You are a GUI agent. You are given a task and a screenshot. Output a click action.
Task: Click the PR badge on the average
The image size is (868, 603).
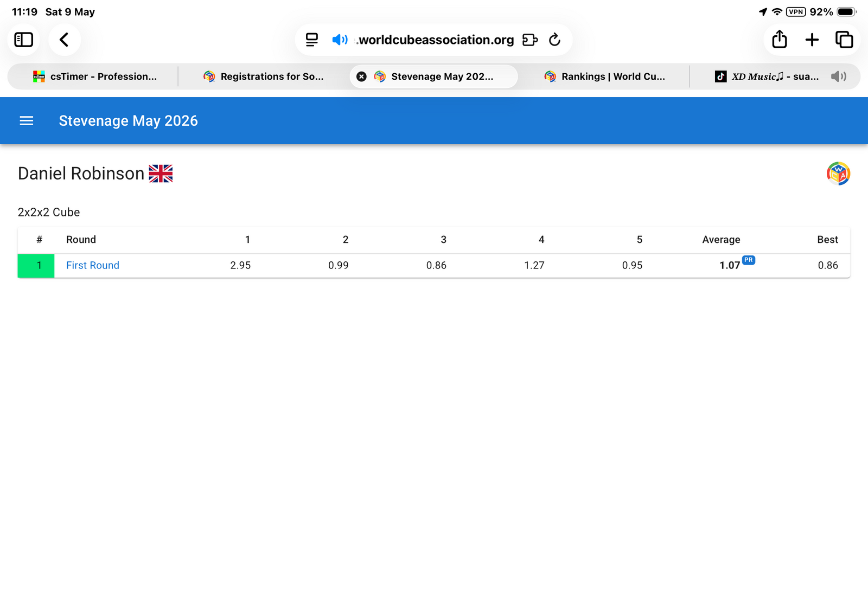(749, 260)
